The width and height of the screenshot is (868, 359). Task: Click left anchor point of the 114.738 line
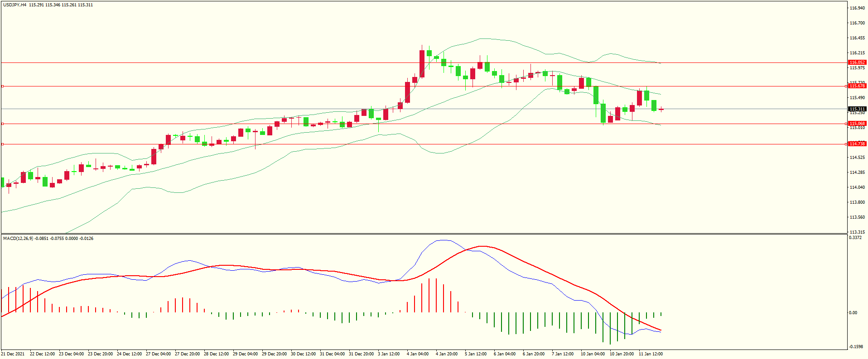[2, 144]
